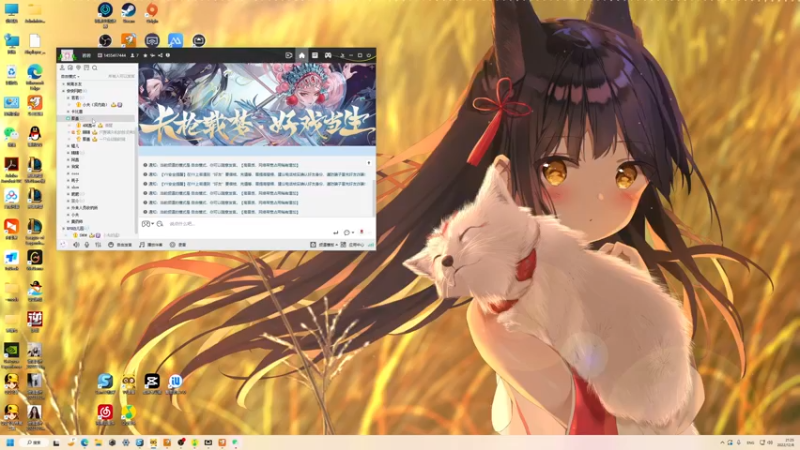
Task: Open the send options bubble dropdown
Action: (x=348, y=233)
